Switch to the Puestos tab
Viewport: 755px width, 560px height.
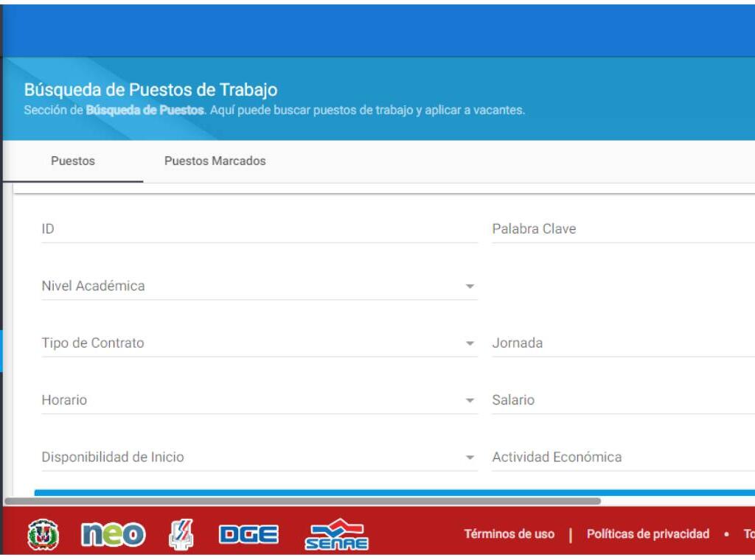click(73, 161)
